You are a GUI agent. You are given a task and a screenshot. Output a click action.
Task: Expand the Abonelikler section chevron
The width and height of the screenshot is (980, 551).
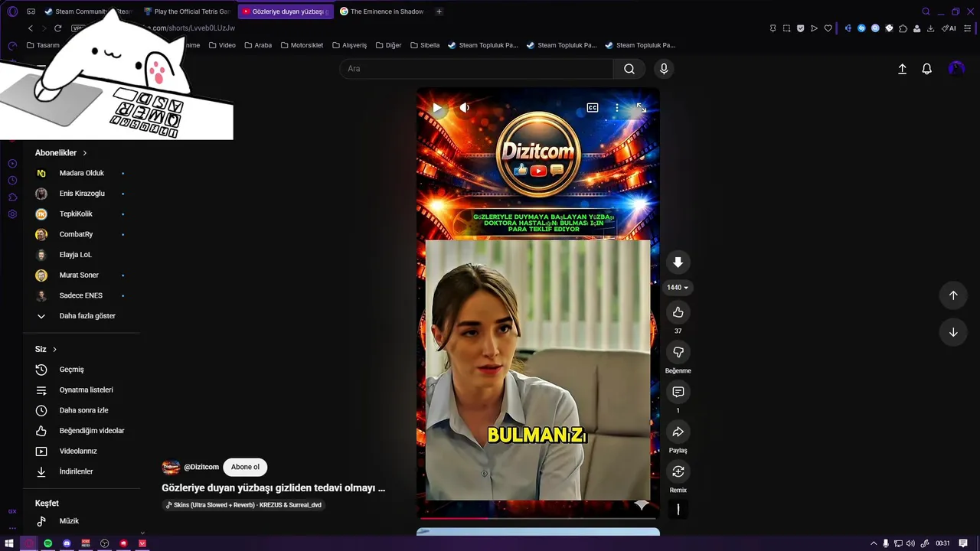85,153
